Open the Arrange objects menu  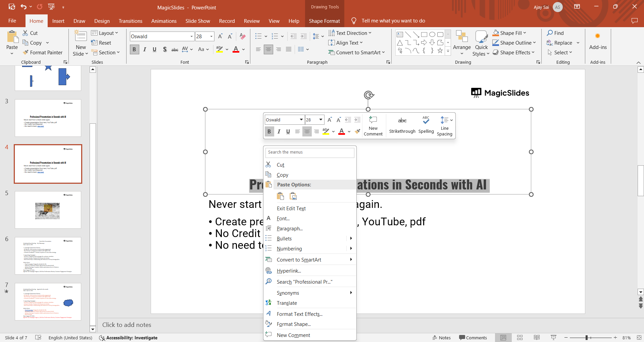pyautogui.click(x=462, y=43)
